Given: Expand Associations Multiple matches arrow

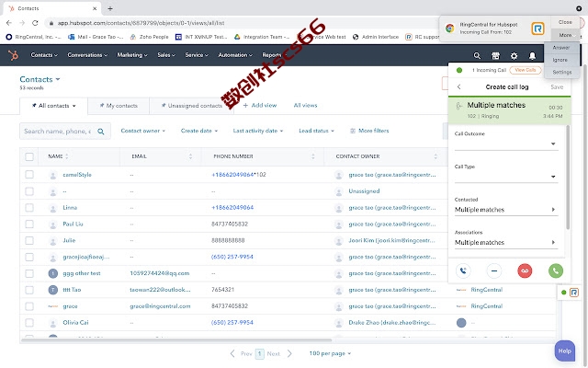Looking at the screenshot, I should point(553,242).
